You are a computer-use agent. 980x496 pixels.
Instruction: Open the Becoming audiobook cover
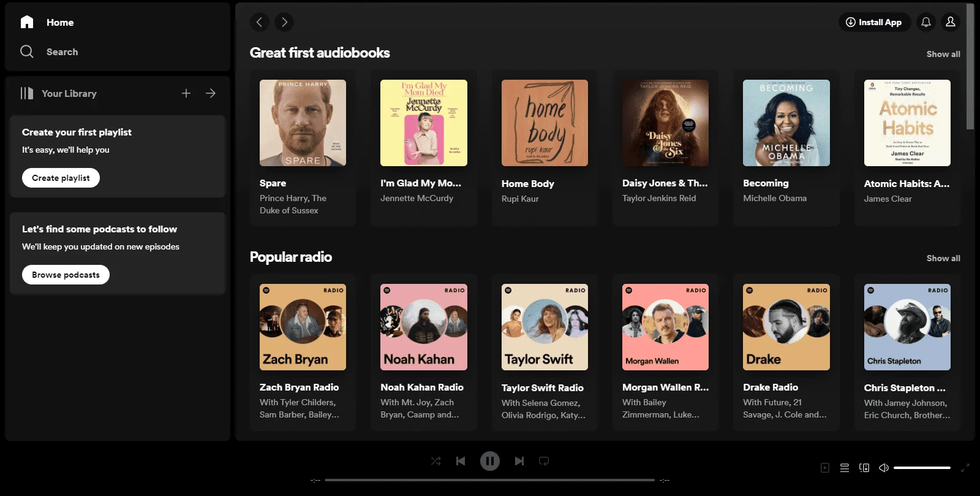(x=786, y=123)
